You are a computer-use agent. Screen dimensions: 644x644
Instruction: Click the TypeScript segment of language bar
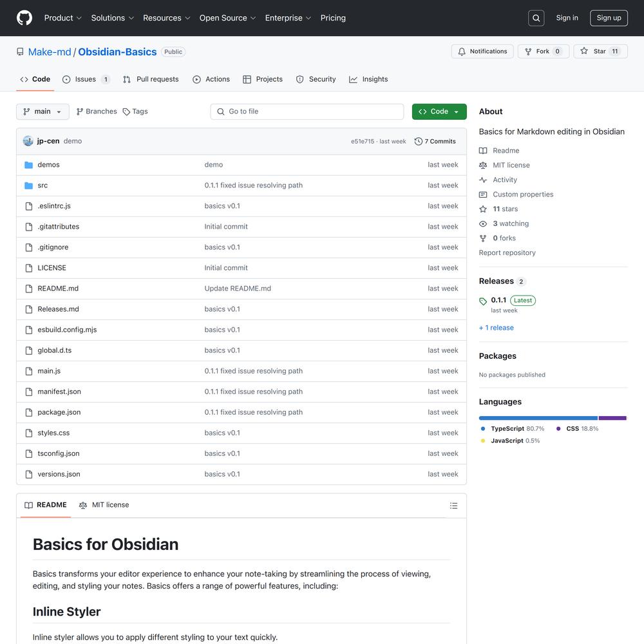coord(538,418)
